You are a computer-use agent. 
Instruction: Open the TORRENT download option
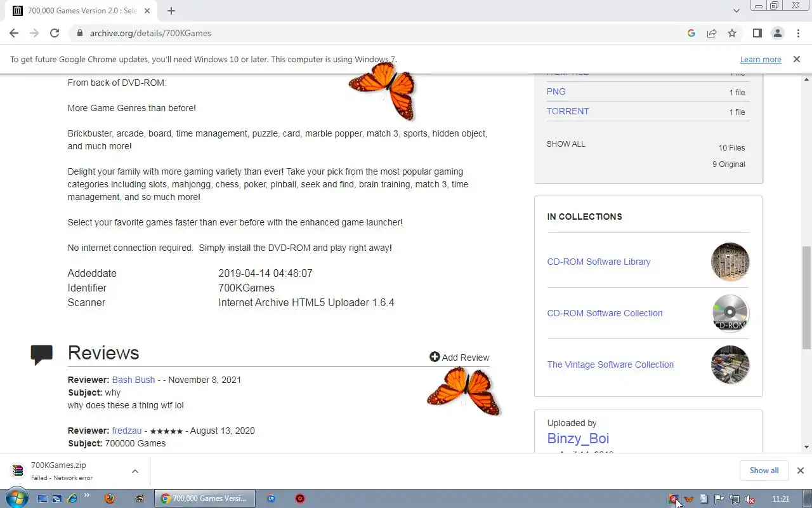tap(568, 111)
